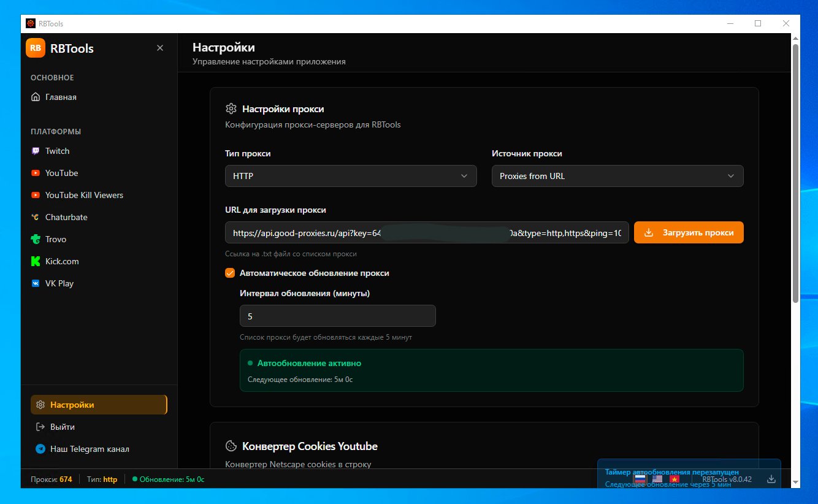Viewport: 818px width, 504px height.
Task: Click the Загрузить прокси button
Action: (x=689, y=232)
